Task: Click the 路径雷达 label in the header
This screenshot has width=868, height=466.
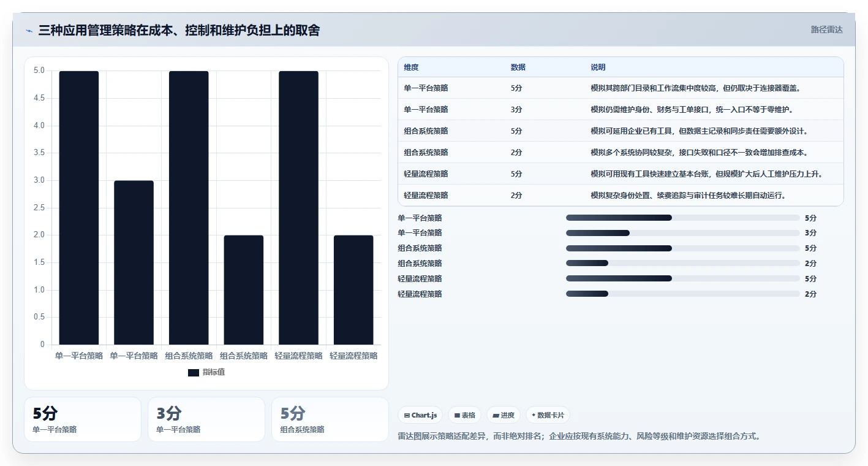Action: 826,29
